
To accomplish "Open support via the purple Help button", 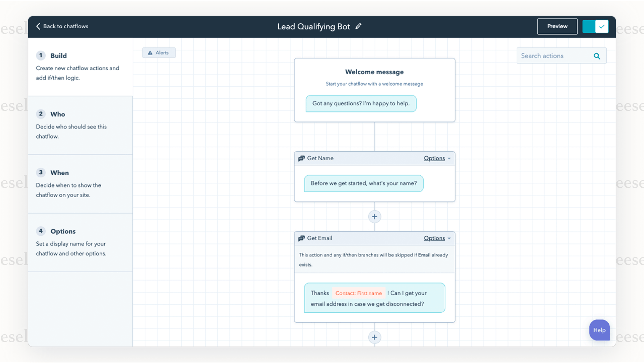I will point(599,330).
